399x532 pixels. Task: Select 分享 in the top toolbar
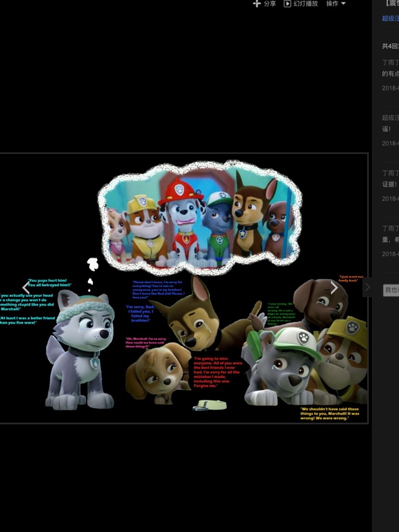(269, 4)
